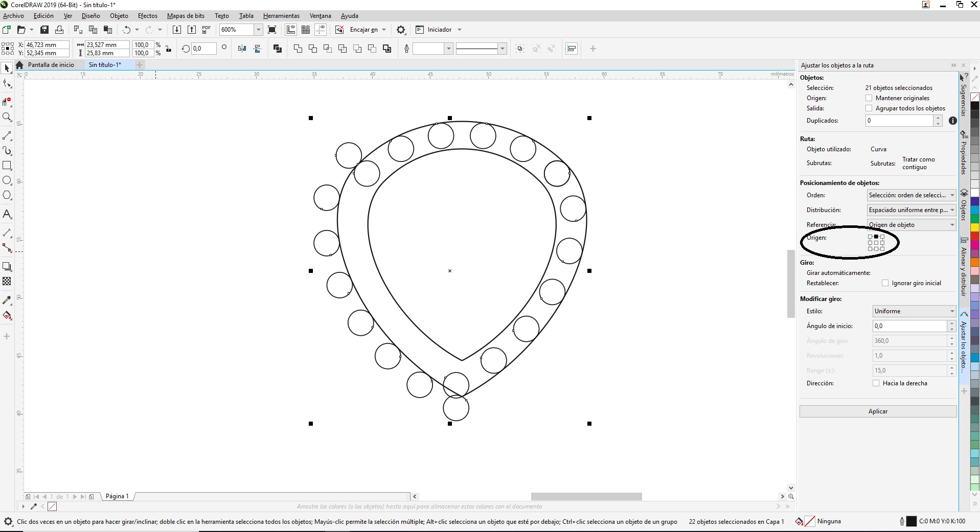Image resolution: width=980 pixels, height=532 pixels.
Task: Click the Ángulo de inicio field
Action: click(x=909, y=326)
